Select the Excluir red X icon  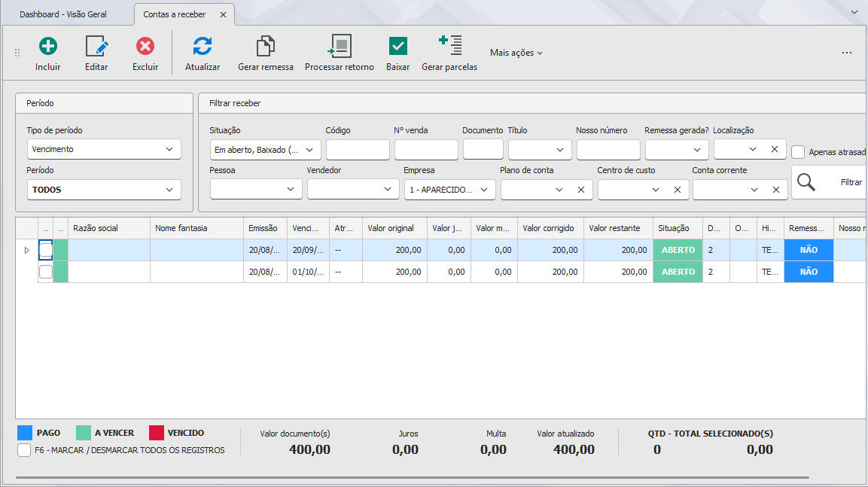(x=145, y=46)
